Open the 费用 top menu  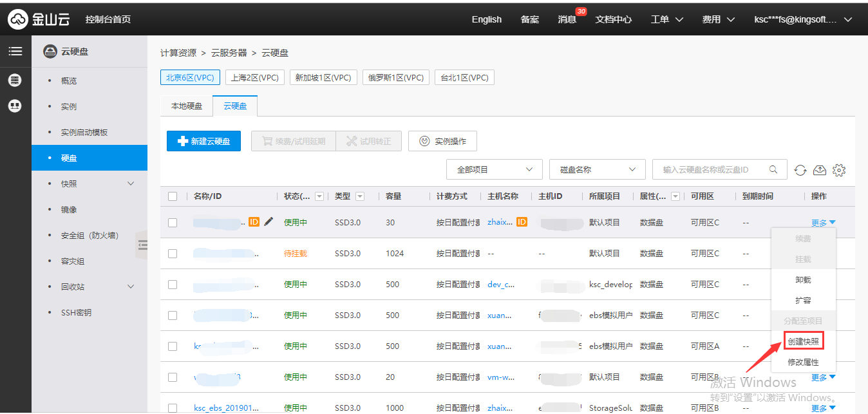pyautogui.click(x=719, y=19)
